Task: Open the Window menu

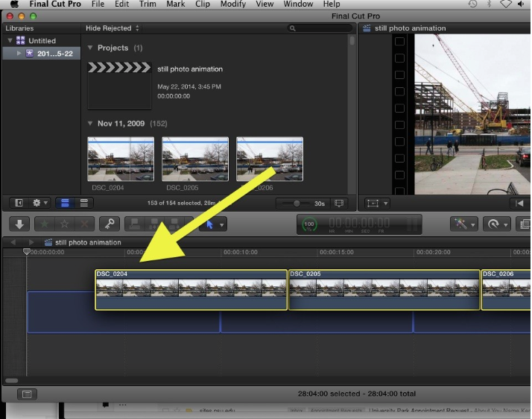Action: [298, 4]
